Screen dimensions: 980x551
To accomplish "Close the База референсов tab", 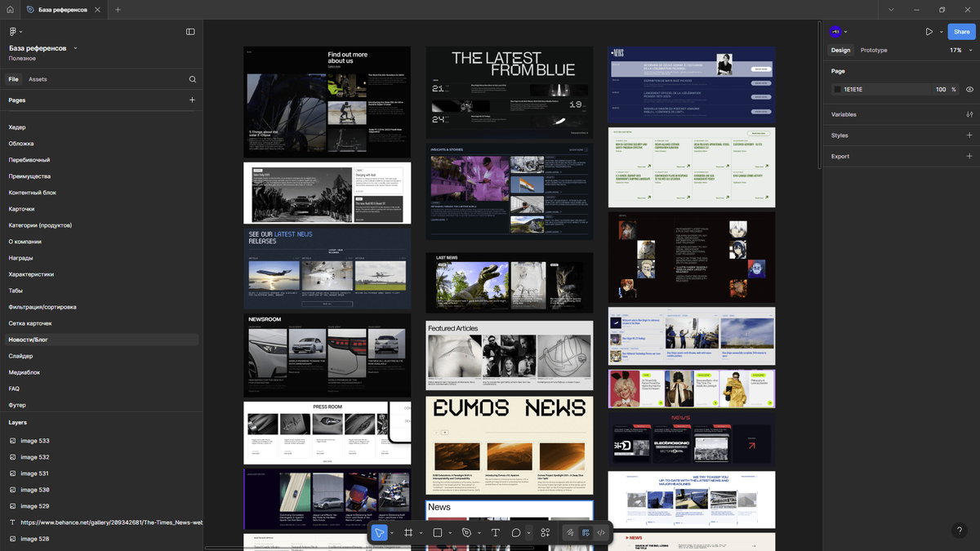I will pos(96,10).
